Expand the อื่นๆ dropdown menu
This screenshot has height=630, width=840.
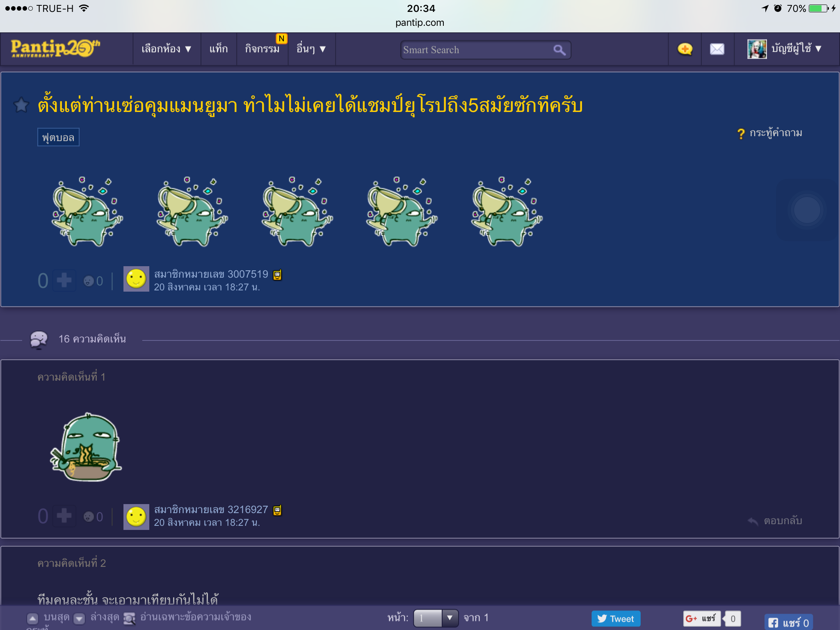click(311, 49)
